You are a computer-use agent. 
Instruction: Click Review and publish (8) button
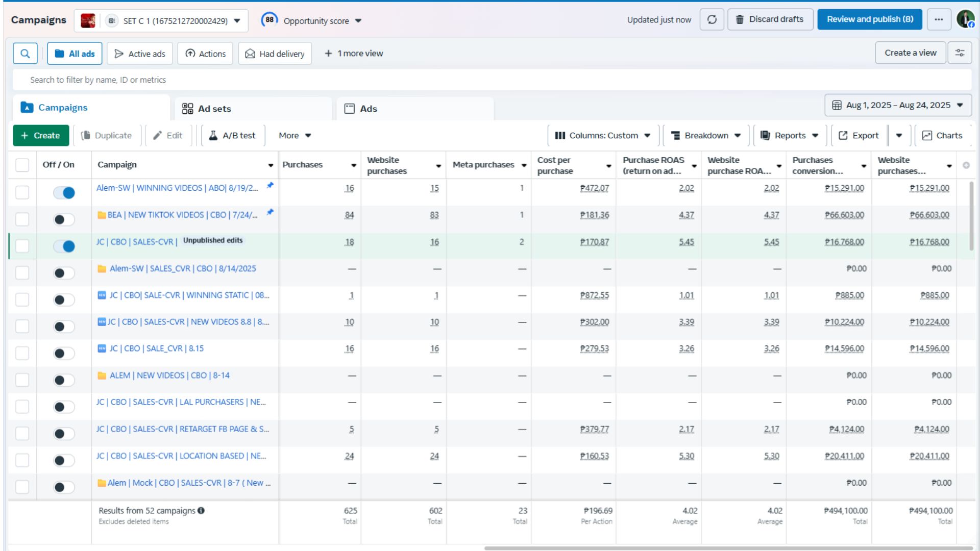tap(870, 20)
